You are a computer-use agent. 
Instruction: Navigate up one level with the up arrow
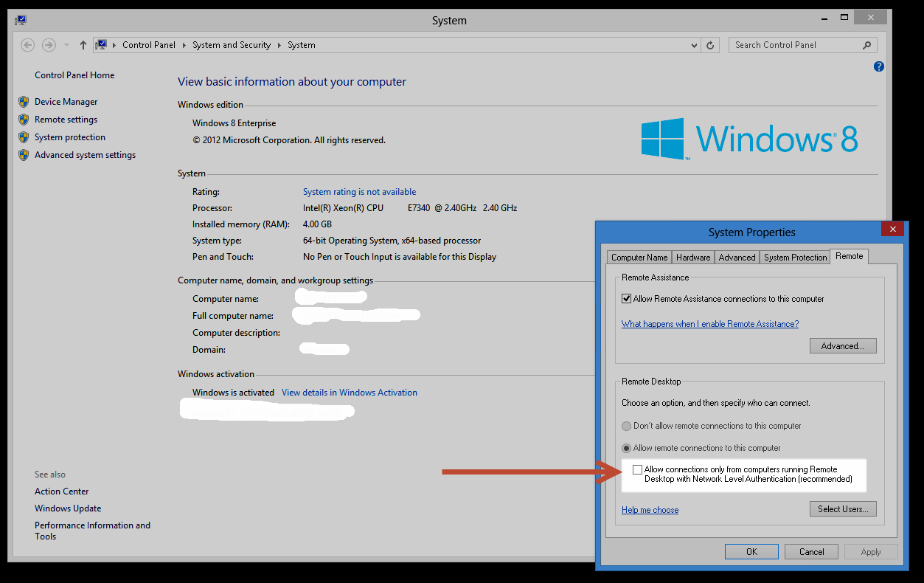click(83, 45)
